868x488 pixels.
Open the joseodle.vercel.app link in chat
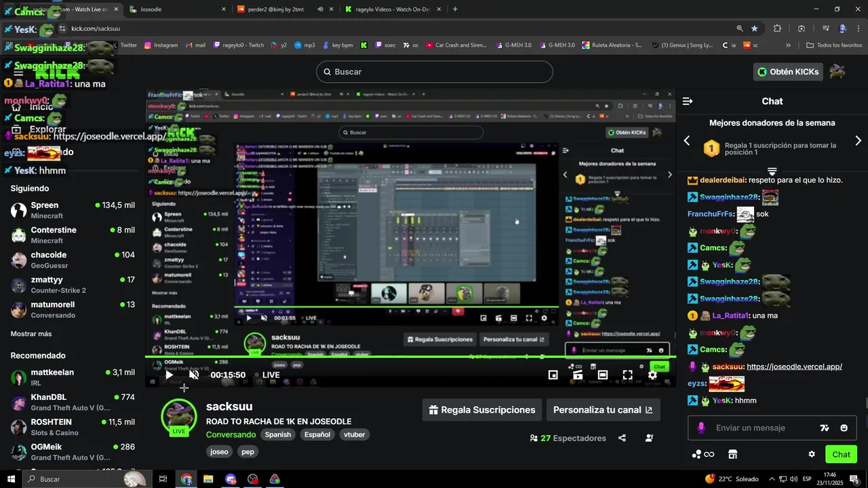(x=794, y=367)
